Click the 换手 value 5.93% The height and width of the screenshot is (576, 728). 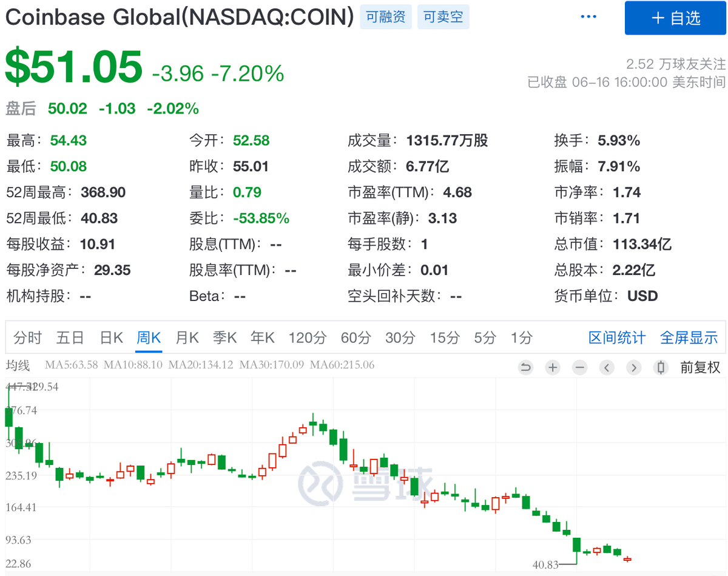click(619, 141)
